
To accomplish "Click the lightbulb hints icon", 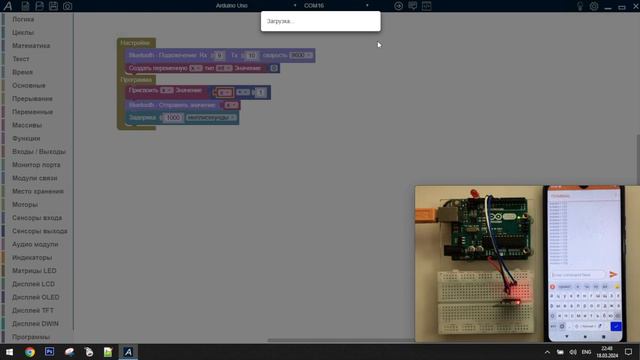I will (x=580, y=6).
